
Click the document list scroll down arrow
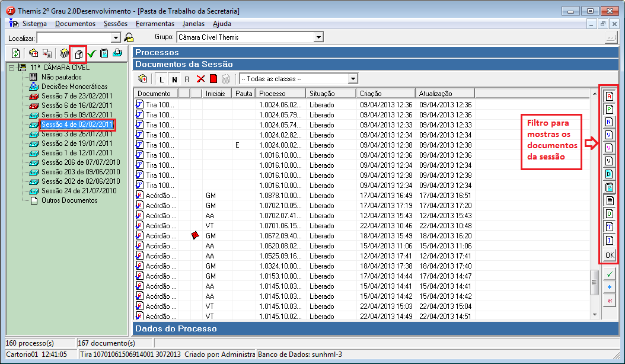[594, 315]
